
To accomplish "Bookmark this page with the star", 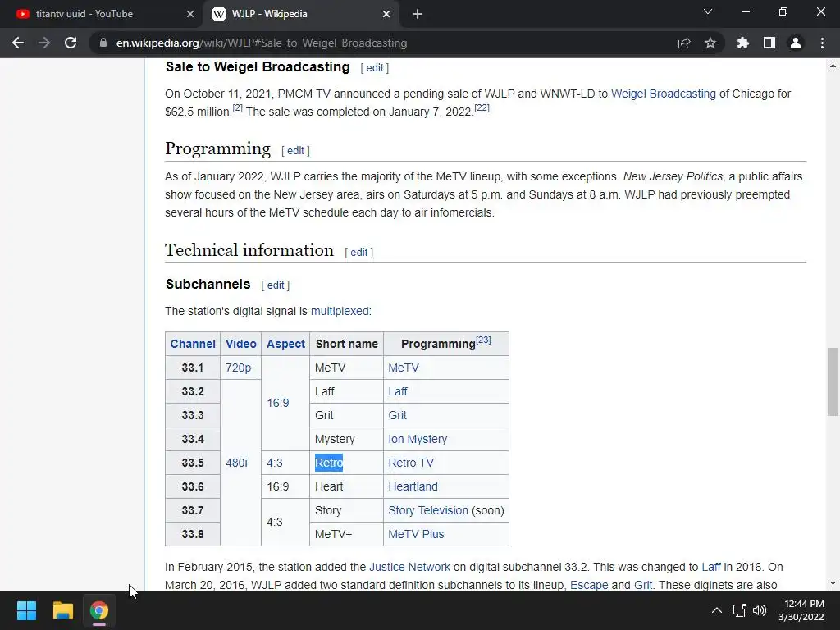I will pos(710,43).
